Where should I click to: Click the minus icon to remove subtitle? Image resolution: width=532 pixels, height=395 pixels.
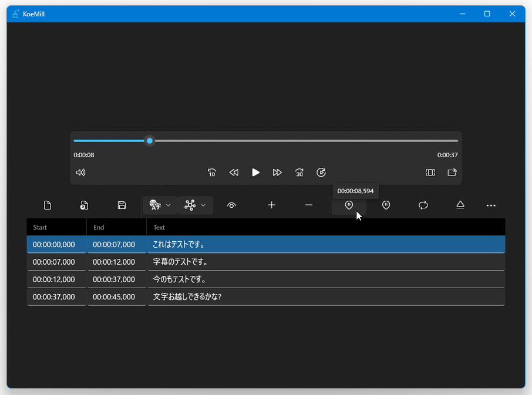(x=309, y=205)
